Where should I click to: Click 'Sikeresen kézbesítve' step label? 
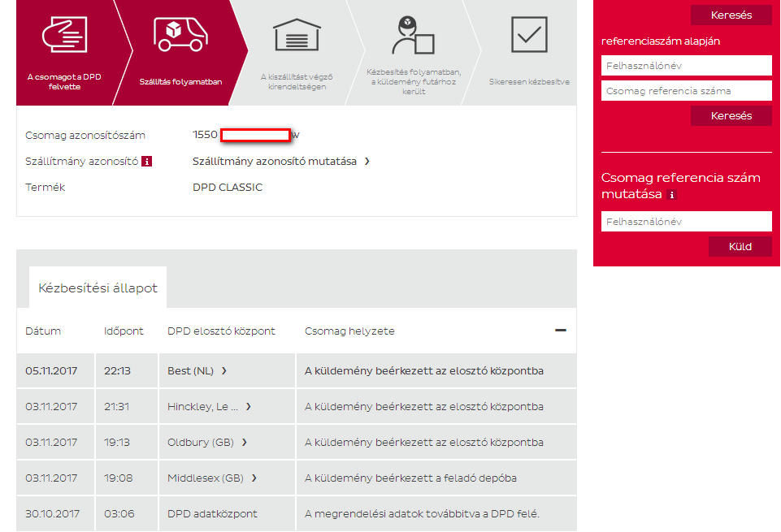pos(529,81)
